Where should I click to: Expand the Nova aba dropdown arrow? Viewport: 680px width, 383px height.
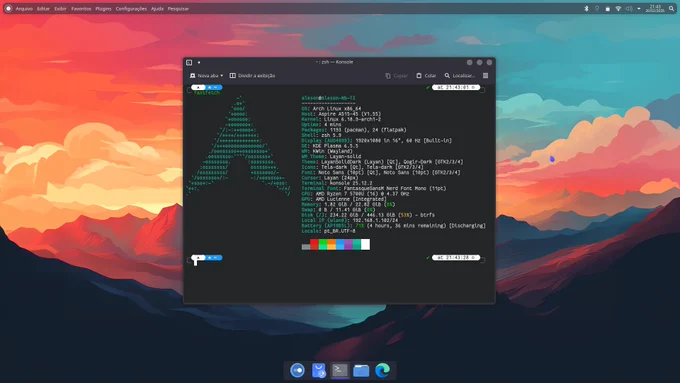[222, 75]
